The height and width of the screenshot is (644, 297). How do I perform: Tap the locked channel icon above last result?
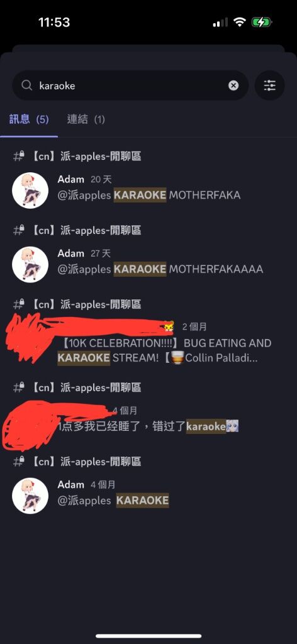19,462
